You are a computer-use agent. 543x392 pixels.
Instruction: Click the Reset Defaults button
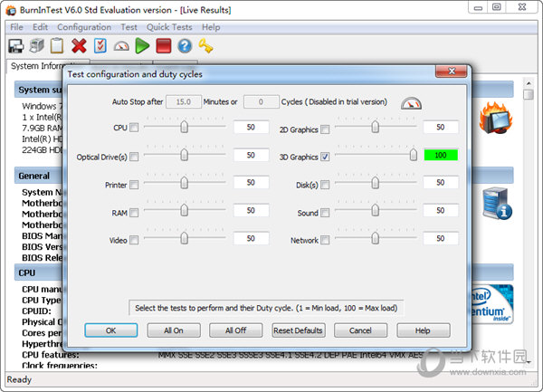click(298, 330)
